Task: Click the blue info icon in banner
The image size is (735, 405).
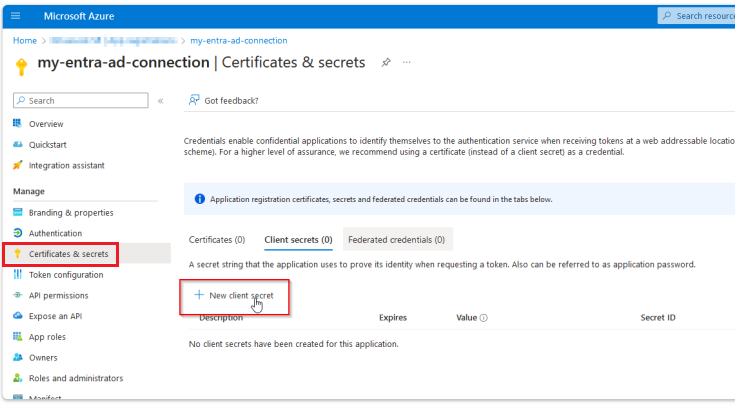Action: pos(200,199)
